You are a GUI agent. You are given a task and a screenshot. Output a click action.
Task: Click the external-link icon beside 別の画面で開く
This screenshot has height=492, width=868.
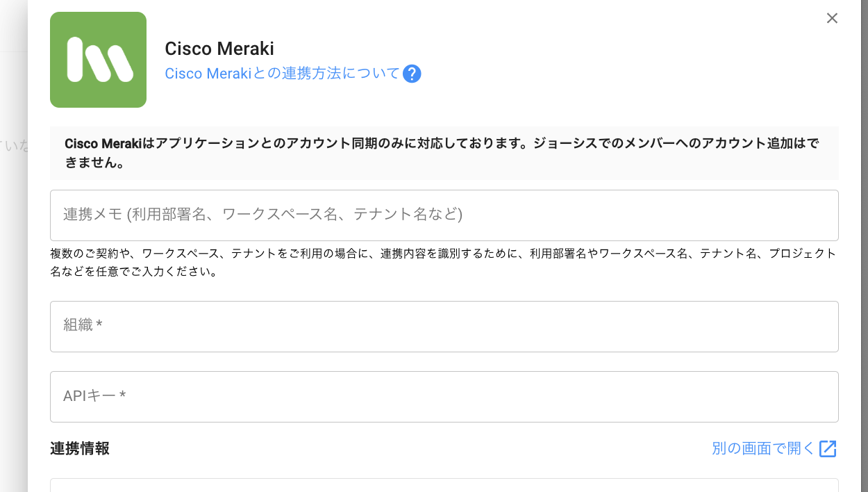[x=828, y=449]
